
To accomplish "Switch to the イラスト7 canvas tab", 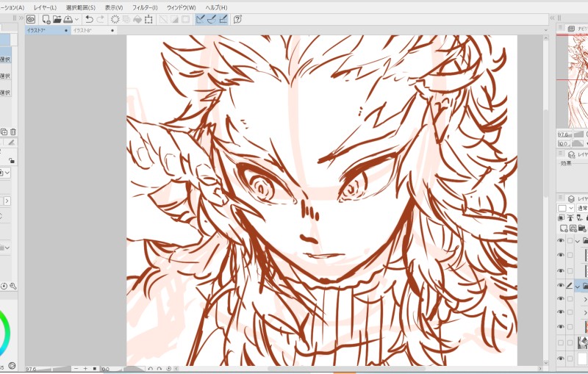I will (x=48, y=30).
